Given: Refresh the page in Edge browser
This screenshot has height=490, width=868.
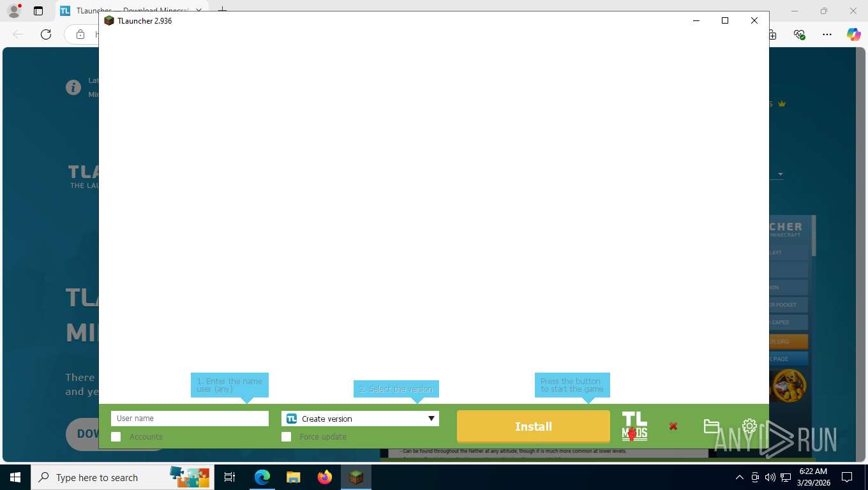Looking at the screenshot, I should 45,34.
